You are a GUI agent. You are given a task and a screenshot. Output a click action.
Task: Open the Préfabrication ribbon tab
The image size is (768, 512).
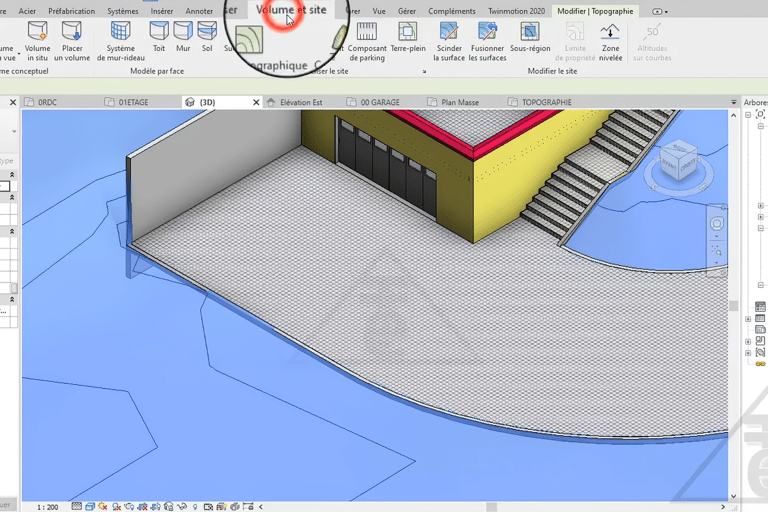pyautogui.click(x=72, y=11)
